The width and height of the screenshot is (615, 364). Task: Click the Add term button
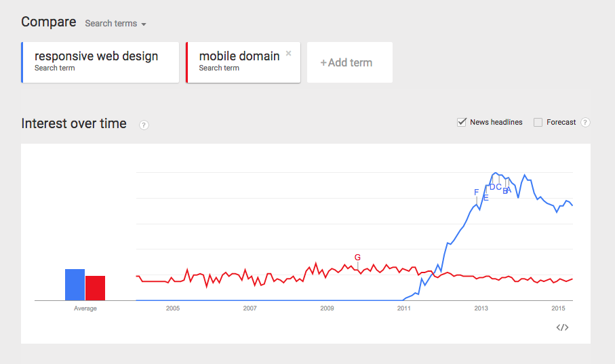[349, 62]
